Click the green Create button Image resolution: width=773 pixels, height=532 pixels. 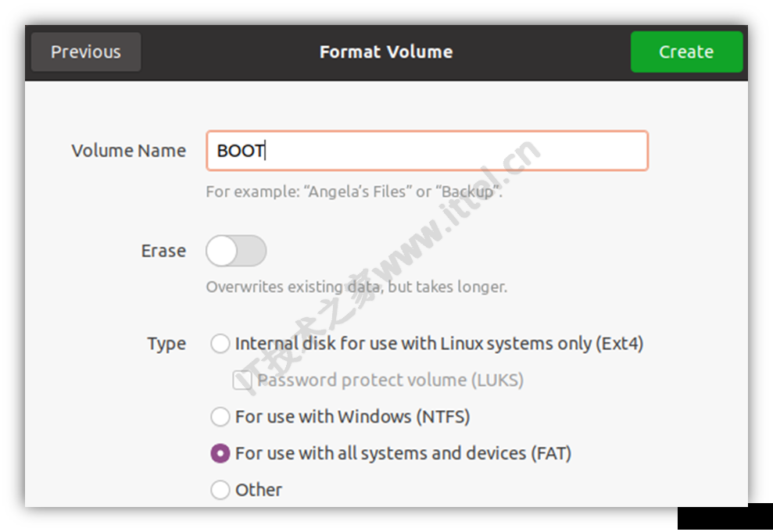[x=686, y=52]
